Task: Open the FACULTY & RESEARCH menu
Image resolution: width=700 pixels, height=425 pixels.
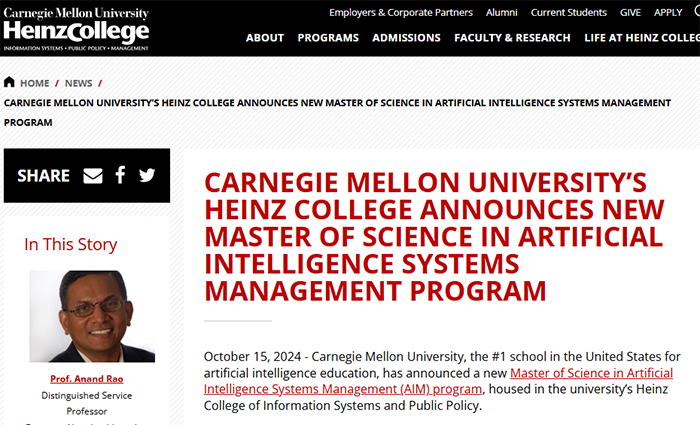Action: [512, 38]
